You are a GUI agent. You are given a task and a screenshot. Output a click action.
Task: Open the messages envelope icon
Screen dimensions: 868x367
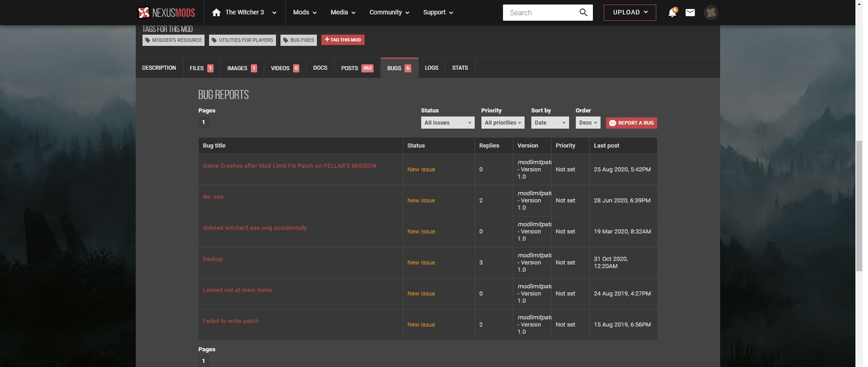(x=690, y=13)
